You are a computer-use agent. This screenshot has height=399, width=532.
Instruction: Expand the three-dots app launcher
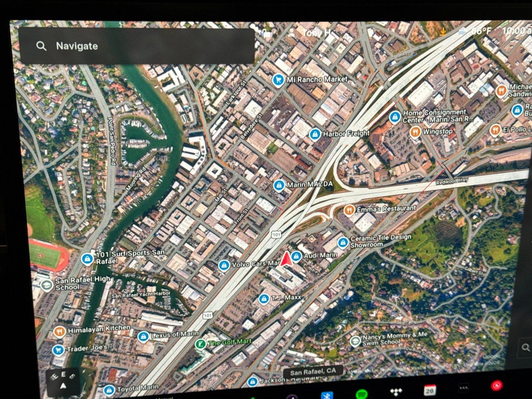click(x=464, y=388)
